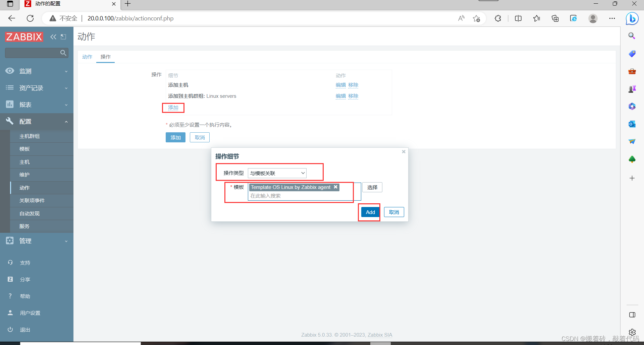Open 动作 actions page in sidebar

(x=24, y=188)
